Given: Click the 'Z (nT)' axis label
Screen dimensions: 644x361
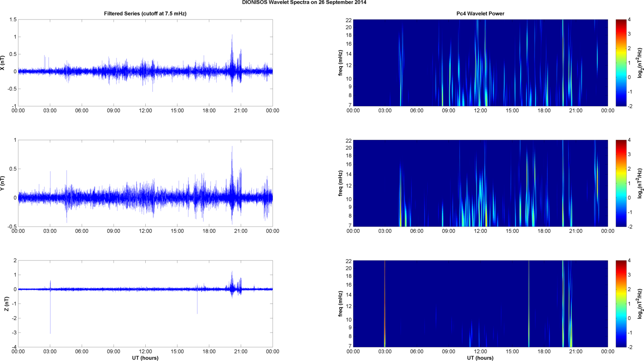Looking at the screenshot, I should [x=7, y=304].
